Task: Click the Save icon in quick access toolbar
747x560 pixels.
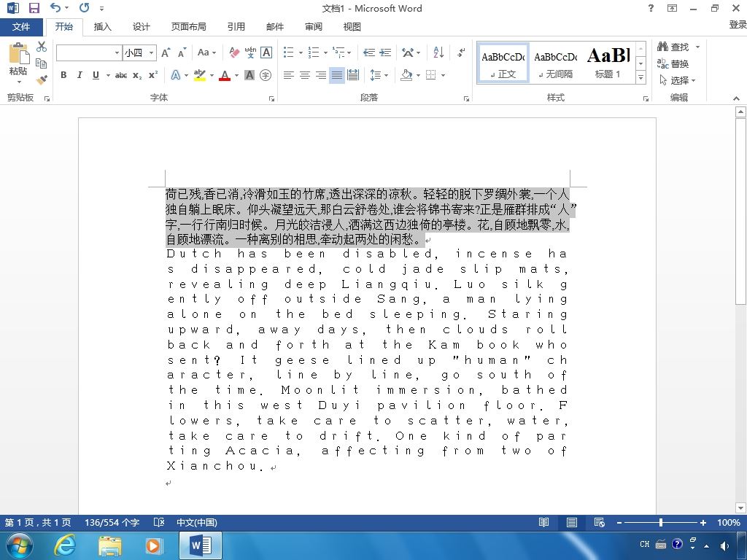Action: 34,8
